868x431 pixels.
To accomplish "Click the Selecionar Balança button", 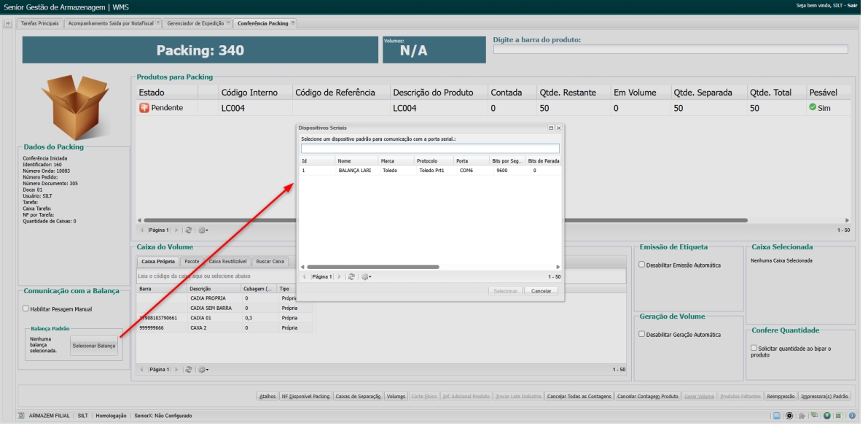I will pyautogui.click(x=94, y=346).
